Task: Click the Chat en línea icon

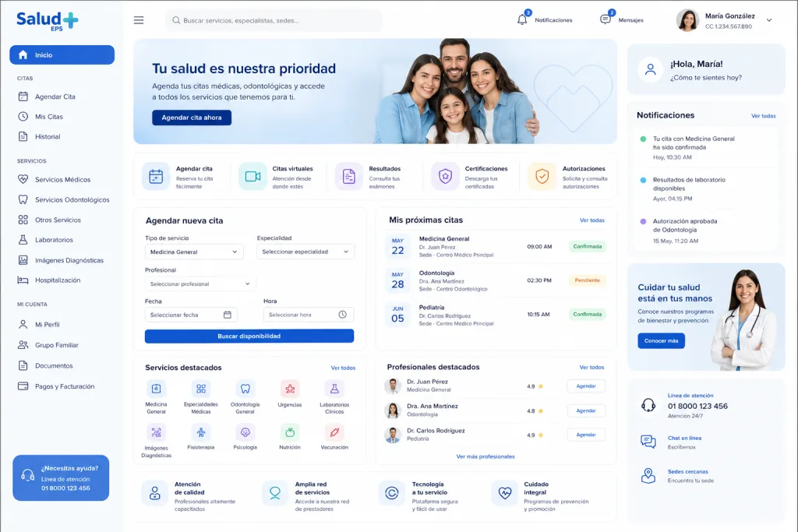Action: coord(648,442)
